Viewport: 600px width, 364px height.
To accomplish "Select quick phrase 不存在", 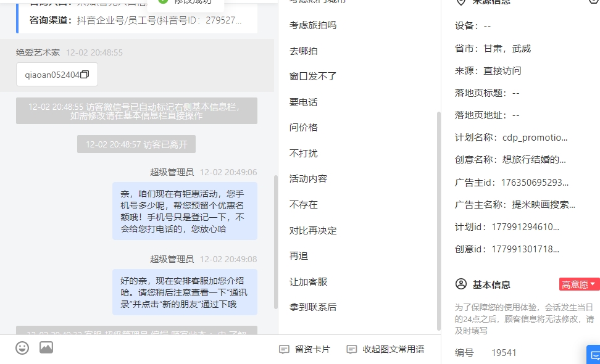I will point(304,205).
